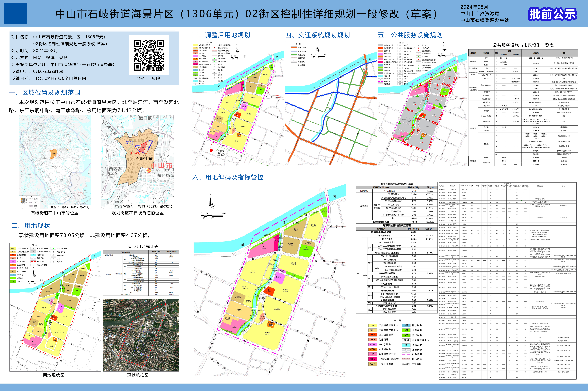Open the 交通系统规划 road network map
This screenshot has width=588, height=391.
[331, 104]
